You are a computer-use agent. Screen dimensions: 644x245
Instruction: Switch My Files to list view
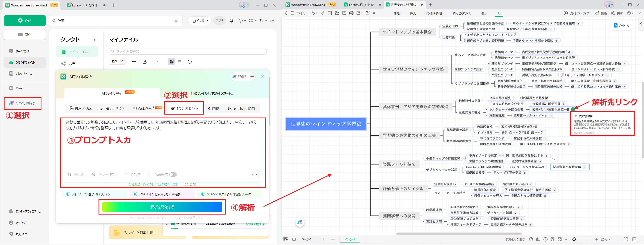pyautogui.click(x=179, y=62)
